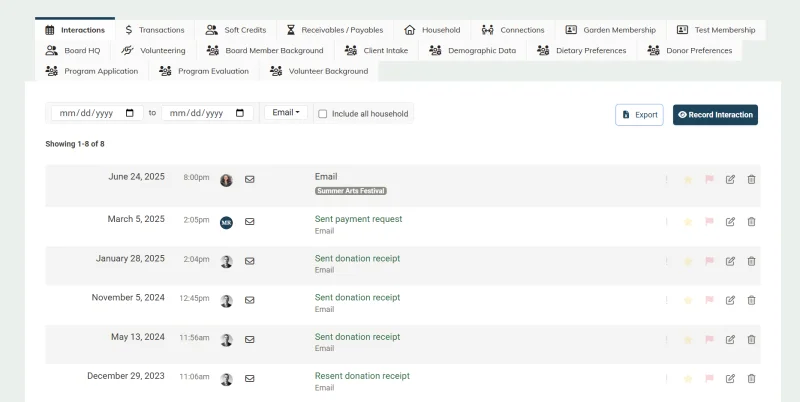Star the December 29, 2023 resent receipt row
Viewport: 800px width, 402px height.
pos(688,379)
